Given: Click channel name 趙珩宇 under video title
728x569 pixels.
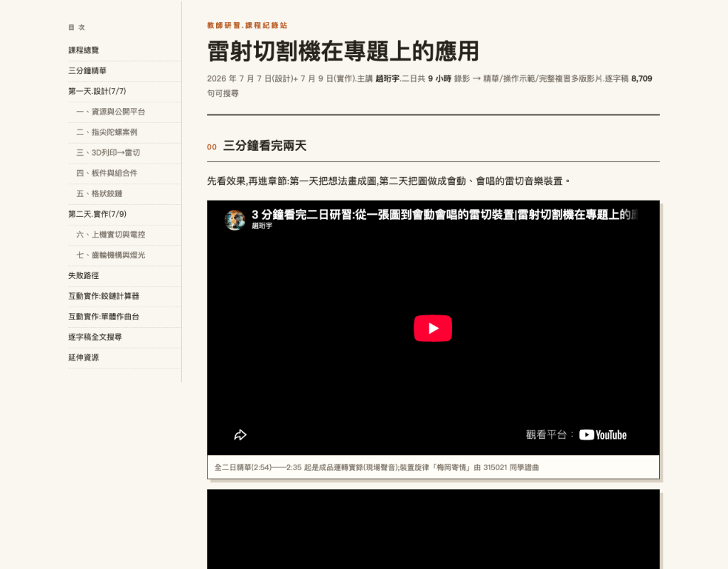Looking at the screenshot, I should [x=262, y=225].
